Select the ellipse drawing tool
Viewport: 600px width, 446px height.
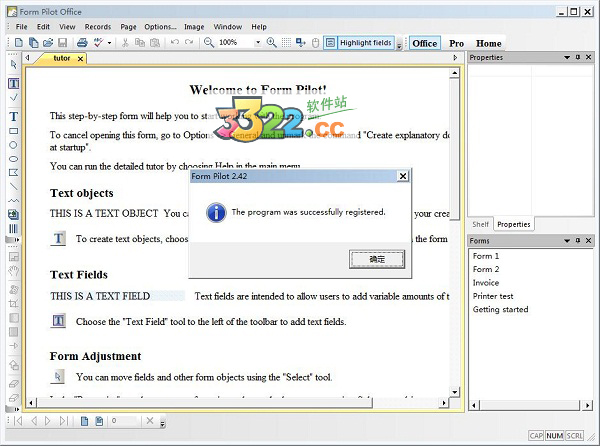[x=13, y=159]
